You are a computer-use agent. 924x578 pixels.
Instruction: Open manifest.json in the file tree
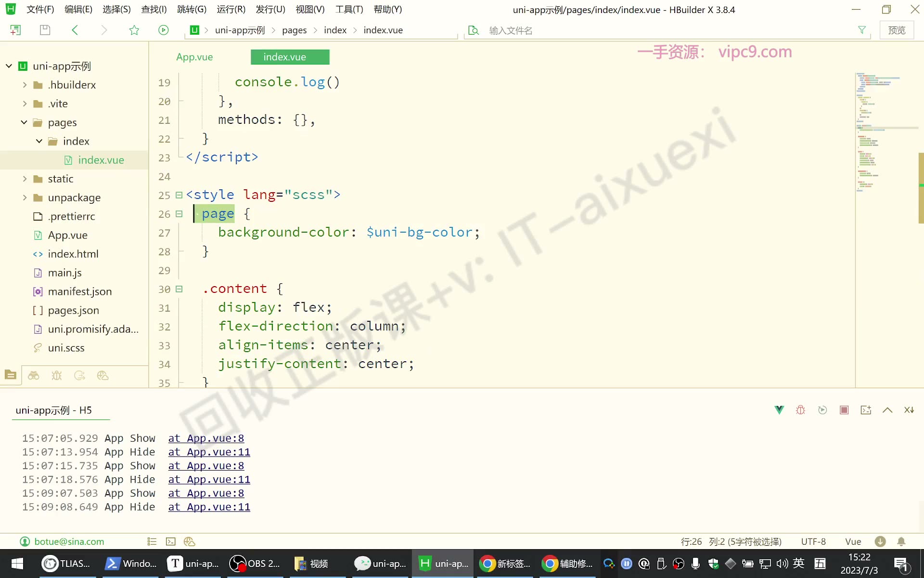click(80, 291)
